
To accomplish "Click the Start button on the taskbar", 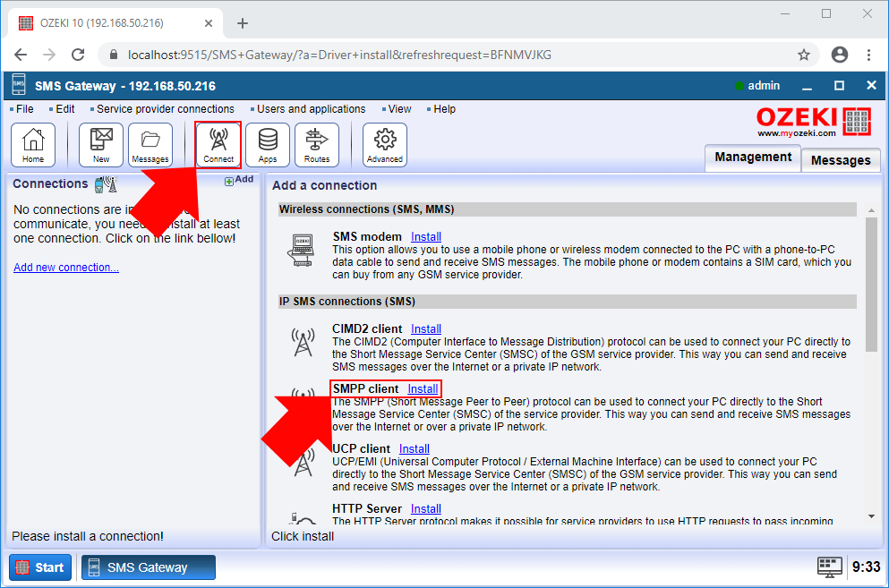I will pyautogui.click(x=39, y=567).
